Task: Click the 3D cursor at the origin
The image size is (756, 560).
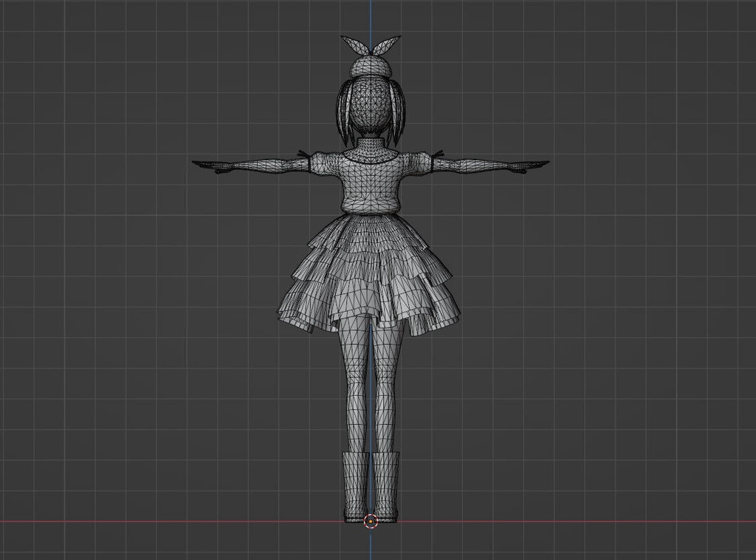Action: pyautogui.click(x=369, y=522)
